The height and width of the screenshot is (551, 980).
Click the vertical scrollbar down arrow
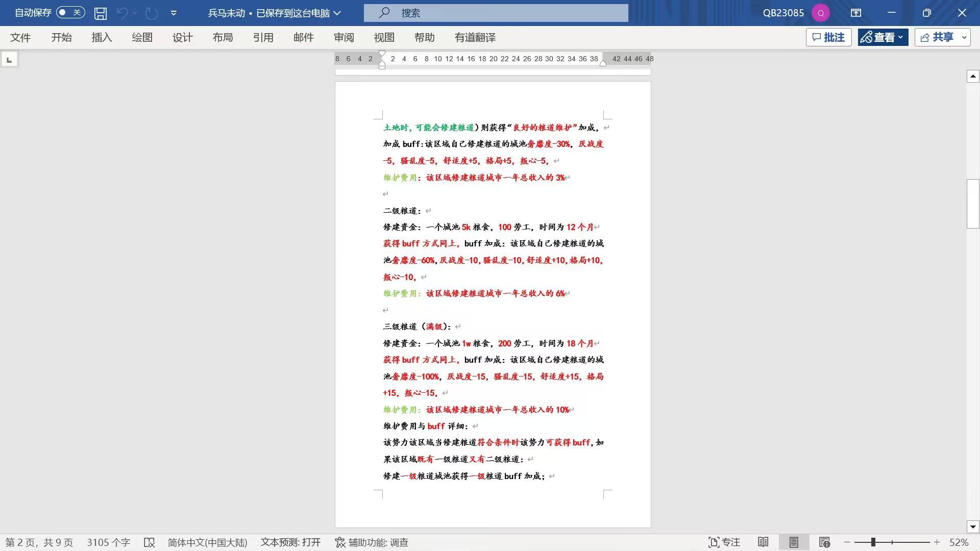973,527
